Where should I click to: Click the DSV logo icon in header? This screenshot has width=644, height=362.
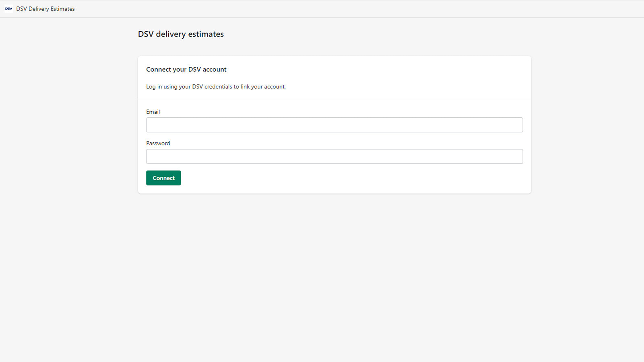click(x=8, y=8)
